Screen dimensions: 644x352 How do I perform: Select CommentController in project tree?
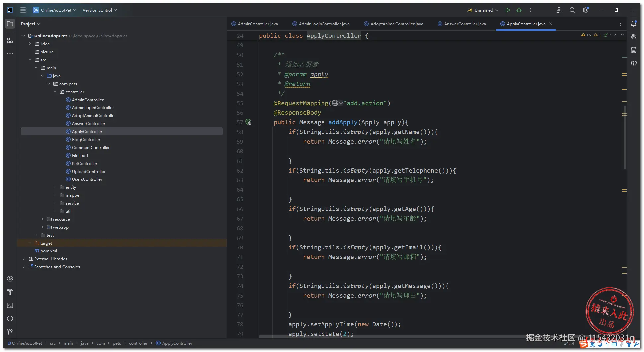pos(91,147)
